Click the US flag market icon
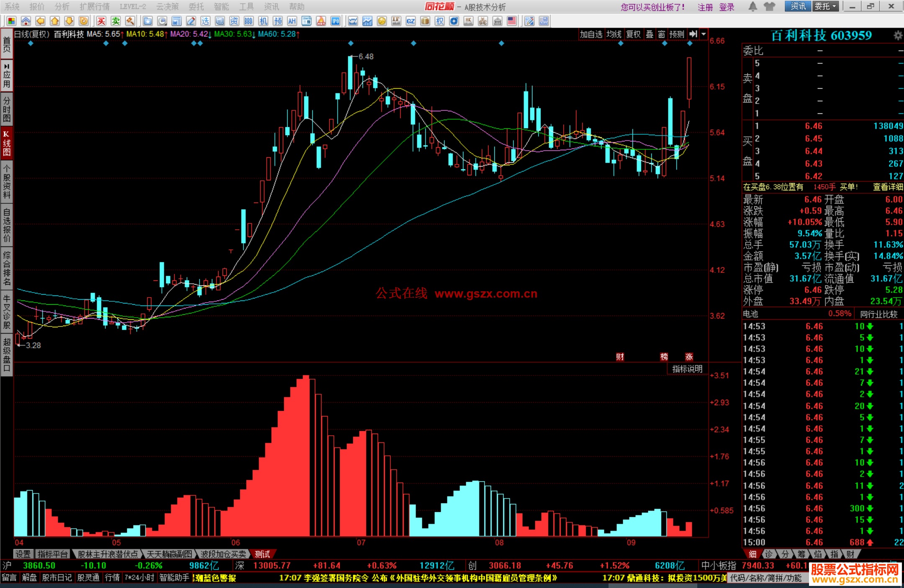 pos(512,21)
